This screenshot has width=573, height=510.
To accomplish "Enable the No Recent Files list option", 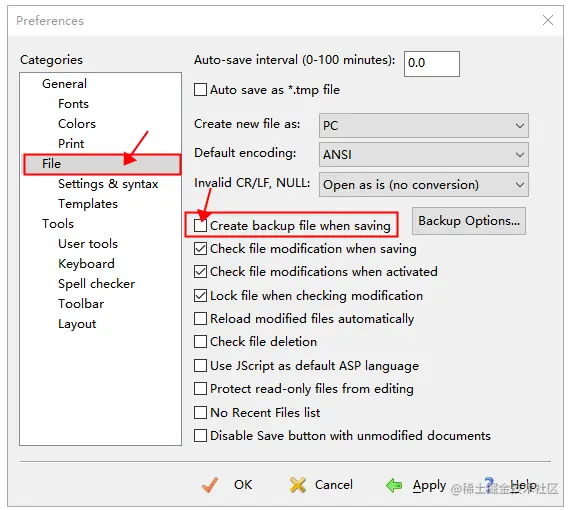I will [200, 412].
